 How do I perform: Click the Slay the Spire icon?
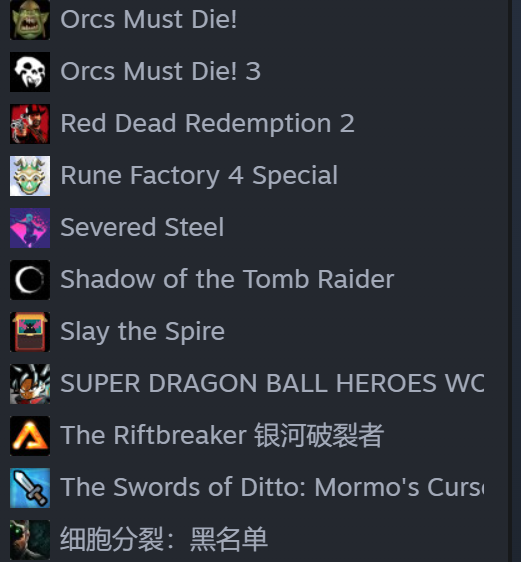pos(30,332)
